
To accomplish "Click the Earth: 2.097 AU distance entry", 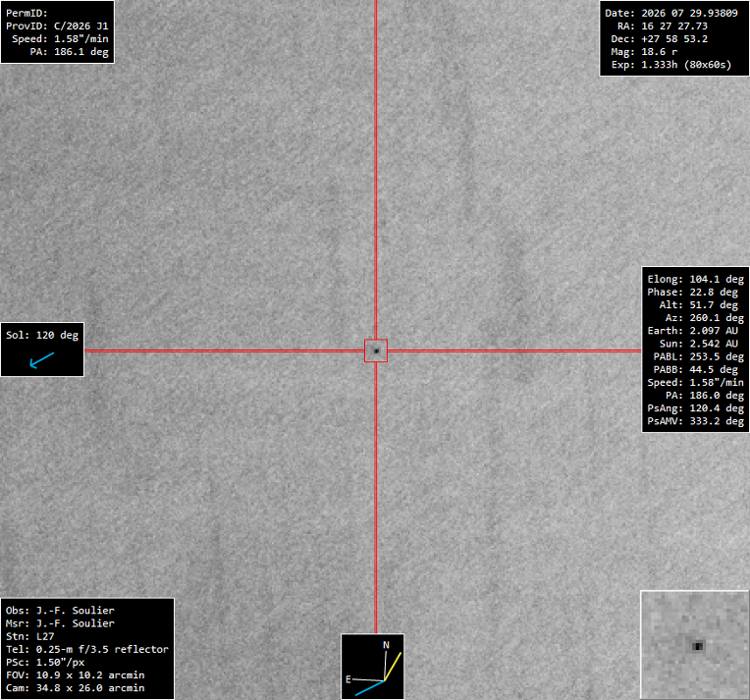I will point(693,331).
